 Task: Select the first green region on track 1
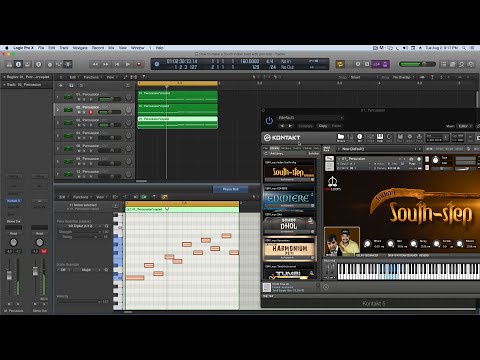[178, 96]
